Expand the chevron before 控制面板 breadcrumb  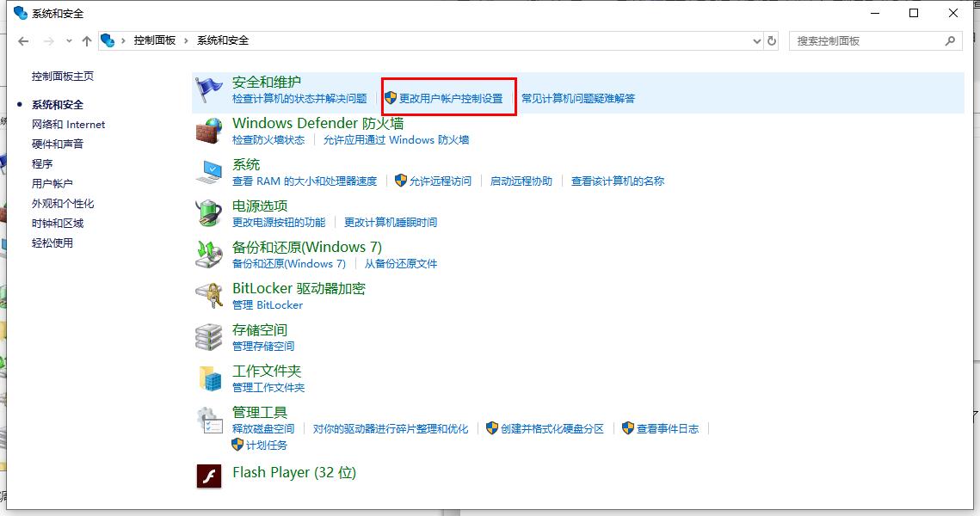click(x=123, y=40)
